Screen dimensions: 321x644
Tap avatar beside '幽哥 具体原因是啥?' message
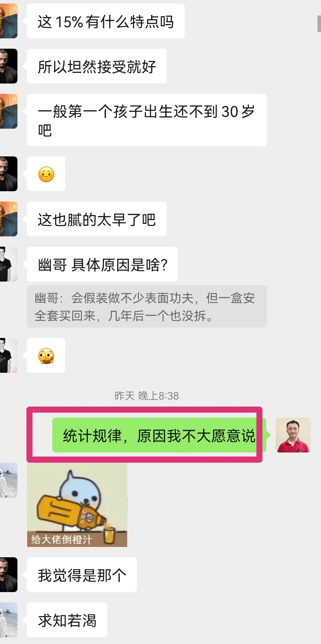(9, 264)
